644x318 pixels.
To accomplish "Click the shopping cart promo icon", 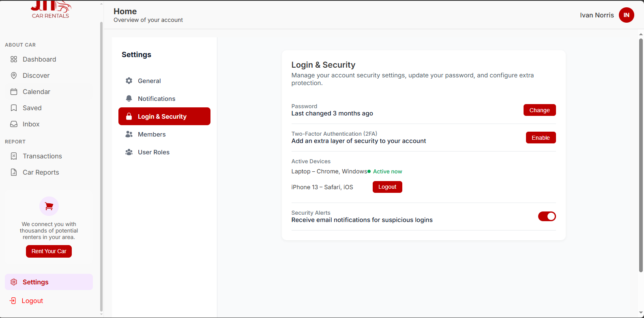I will [49, 207].
